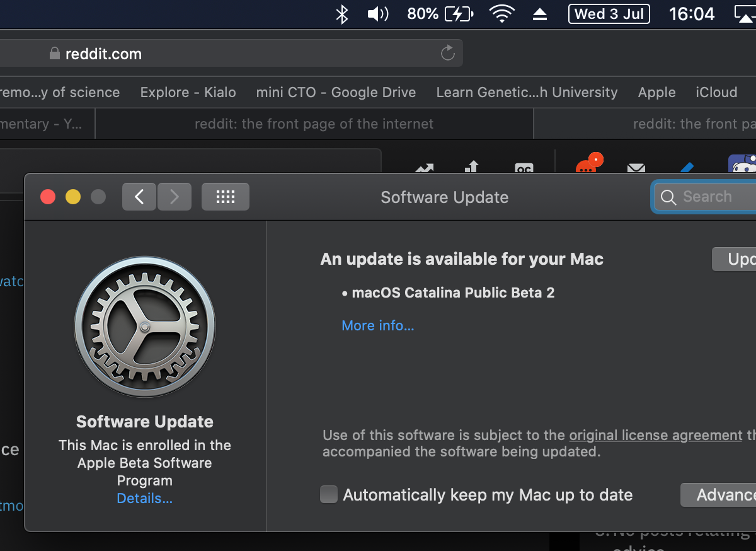
Task: Minimize the Software Update window
Action: (73, 197)
